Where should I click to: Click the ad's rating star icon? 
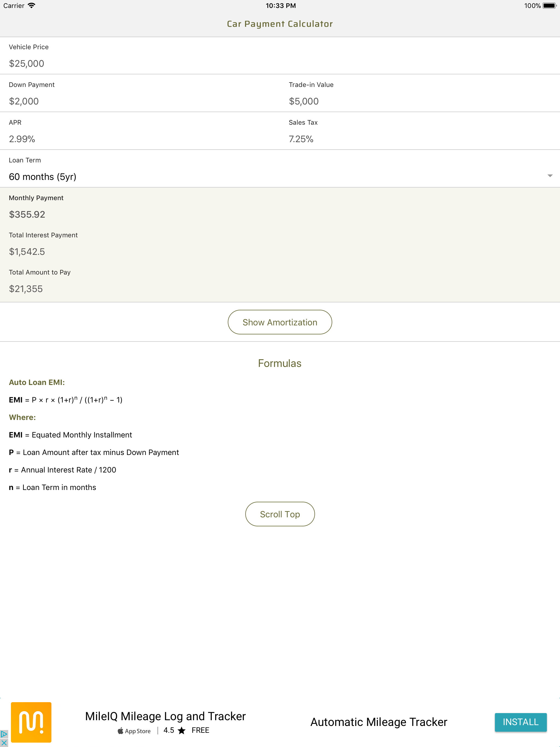pos(182,730)
